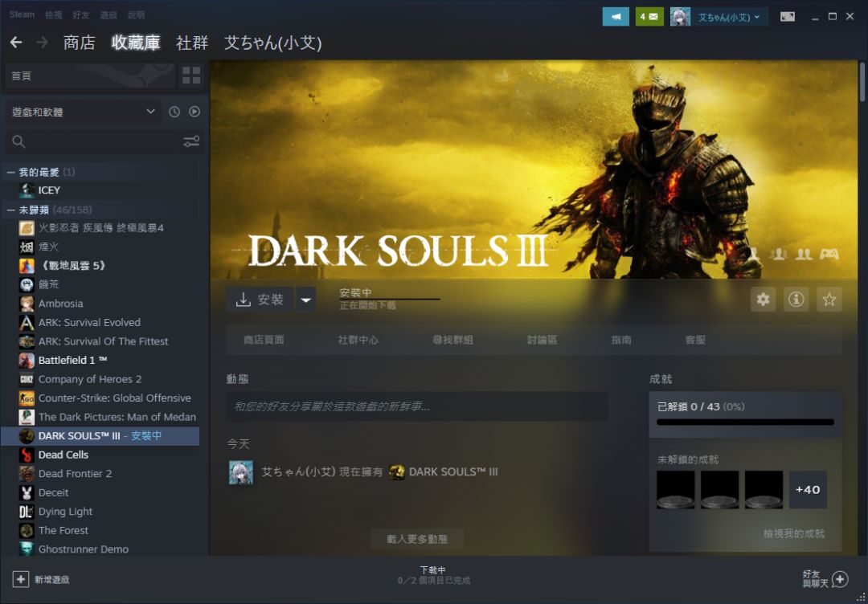Click the controller support icon on banner

829,254
